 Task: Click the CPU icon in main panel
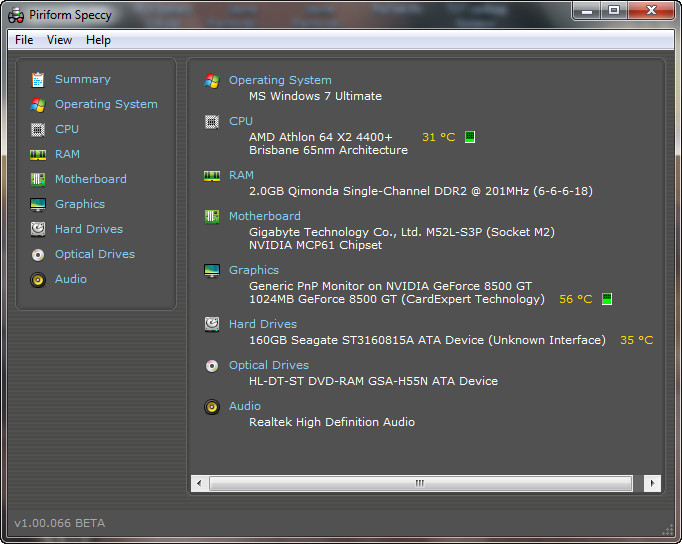pos(212,122)
